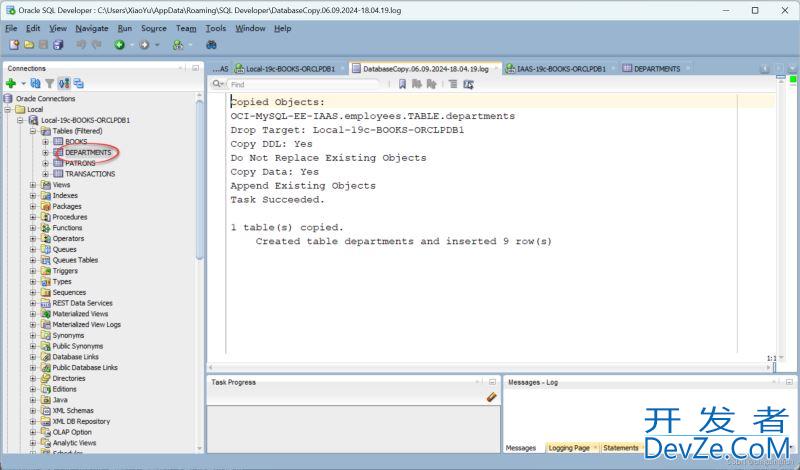Image resolution: width=800 pixels, height=470 pixels.
Task: Click in the Find search field
Action: pos(304,84)
